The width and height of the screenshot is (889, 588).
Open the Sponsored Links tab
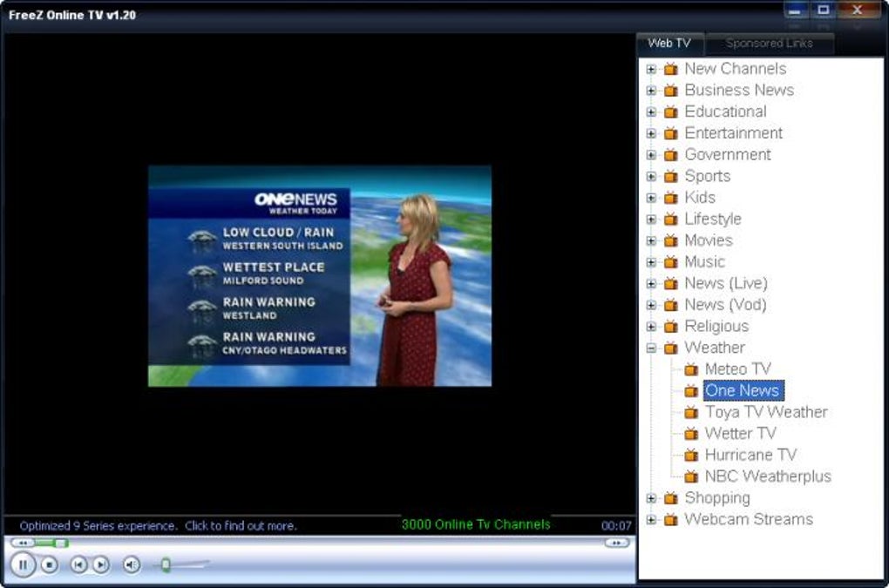click(770, 43)
